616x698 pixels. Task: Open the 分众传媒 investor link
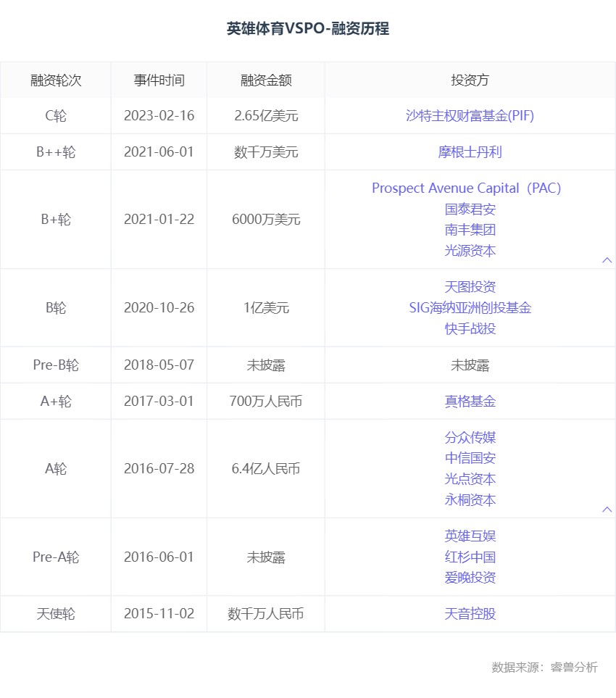point(470,438)
